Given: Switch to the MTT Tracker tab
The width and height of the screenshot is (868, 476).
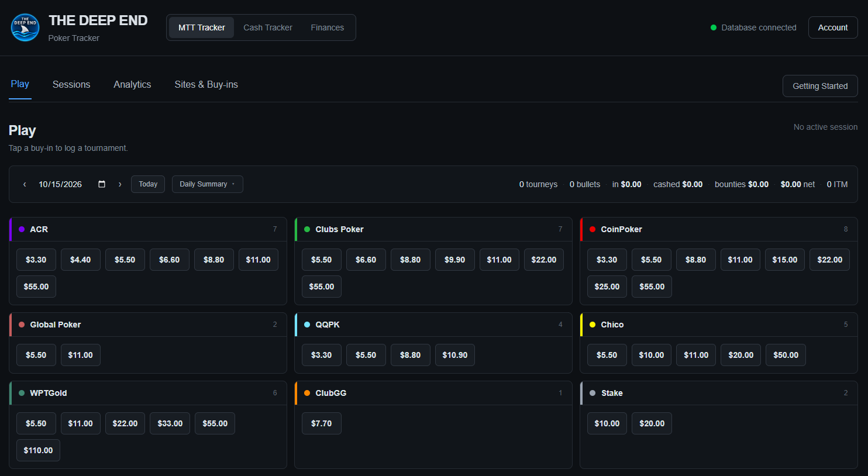Looking at the screenshot, I should (202, 27).
